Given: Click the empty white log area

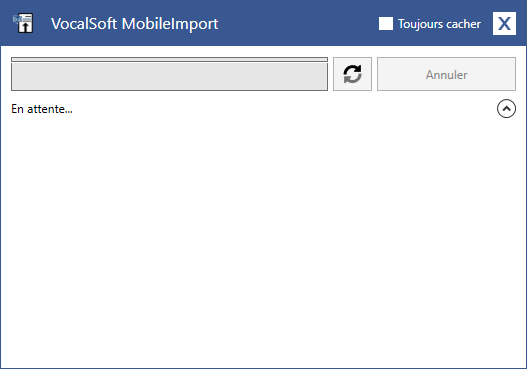Looking at the screenshot, I should point(264,242).
